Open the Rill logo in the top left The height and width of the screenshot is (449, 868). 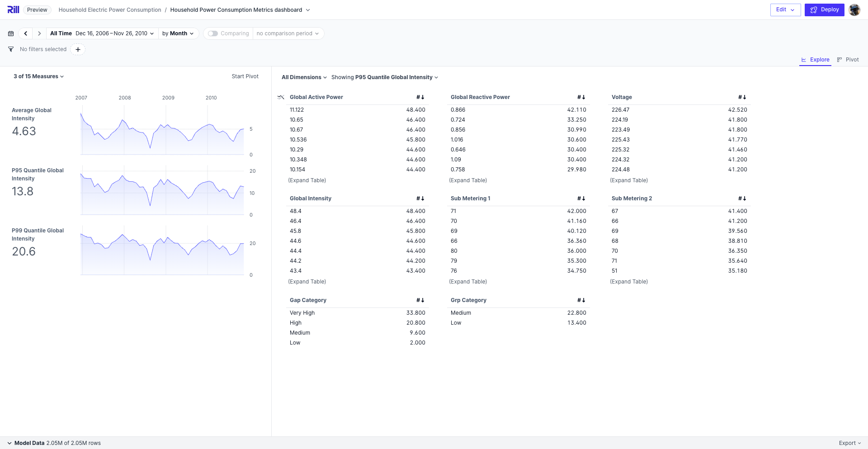point(13,9)
